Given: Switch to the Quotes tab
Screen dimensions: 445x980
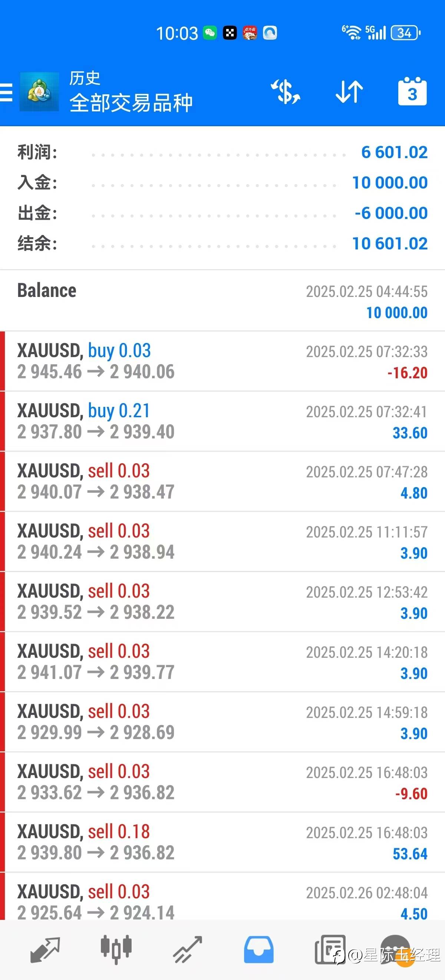Looking at the screenshot, I should (x=45, y=950).
